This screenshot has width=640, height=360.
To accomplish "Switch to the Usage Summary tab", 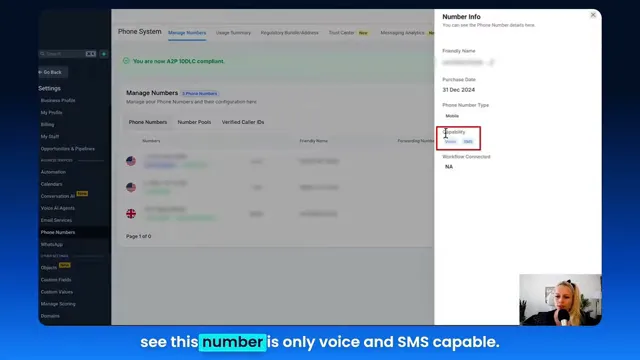I will click(x=233, y=33).
